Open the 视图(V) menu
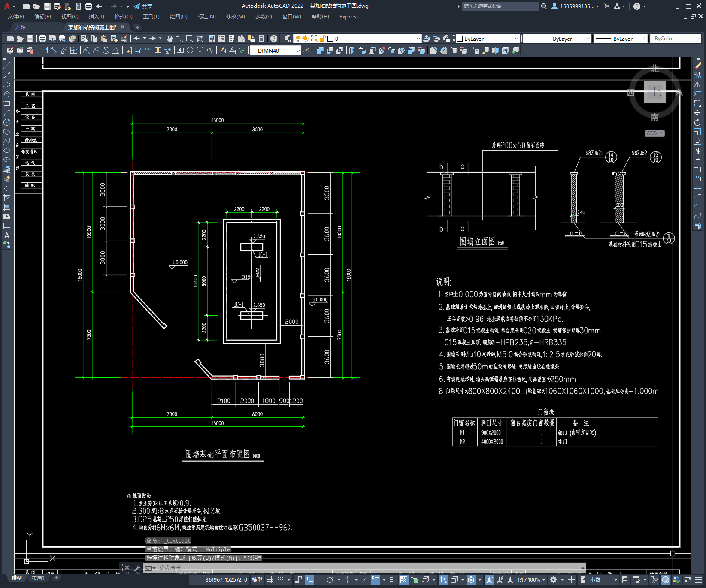 70,17
